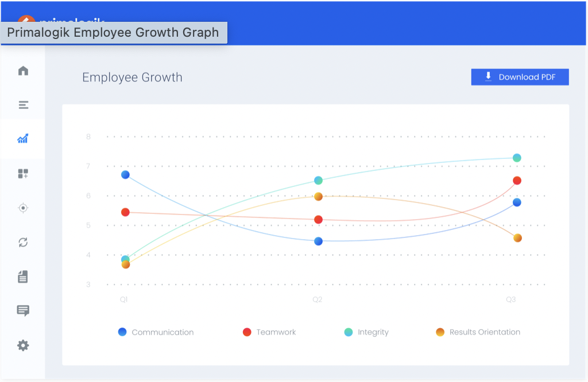Image resolution: width=588 pixels, height=382 pixels.
Task: Select the teal Integrity data point at Q3
Action: point(517,157)
